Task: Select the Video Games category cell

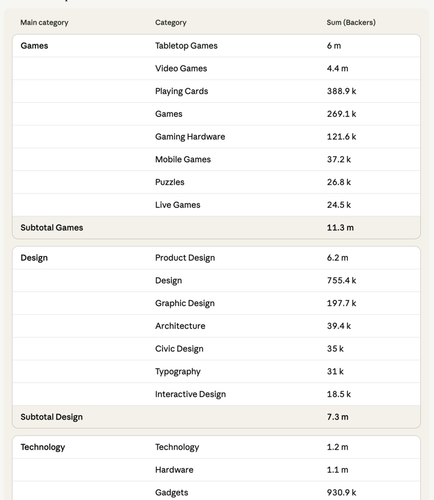Action: pos(181,68)
